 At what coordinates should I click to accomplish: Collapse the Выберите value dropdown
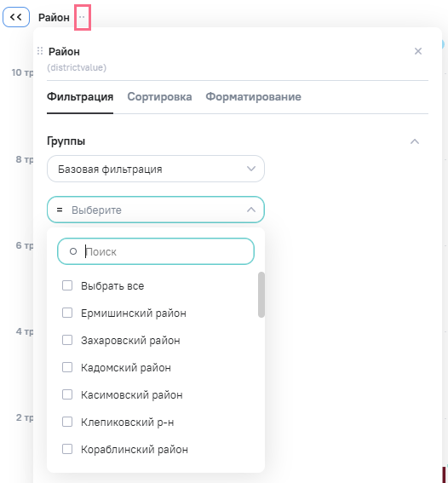(251, 210)
